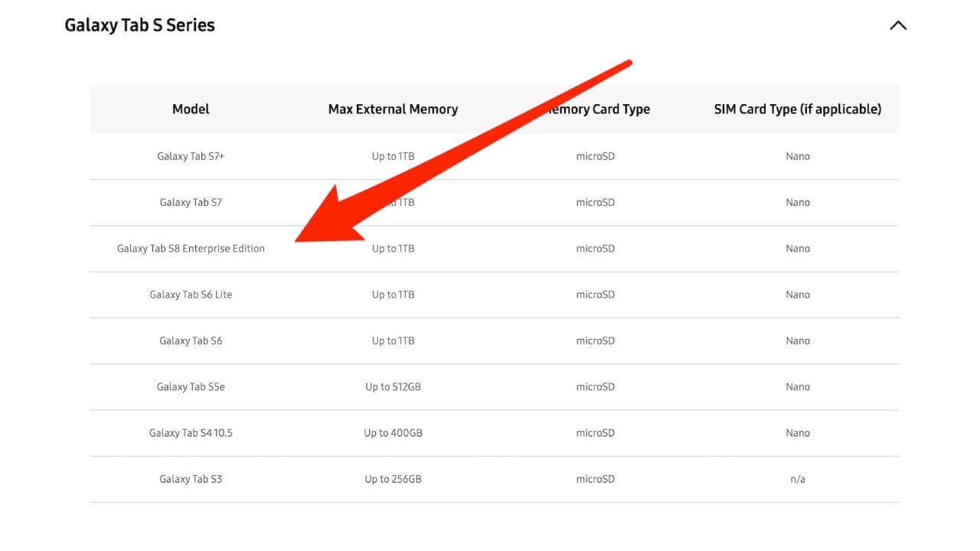Click Up to 1TB in Tab S6 Lite row
This screenshot has height=551, width=980.
tap(393, 295)
